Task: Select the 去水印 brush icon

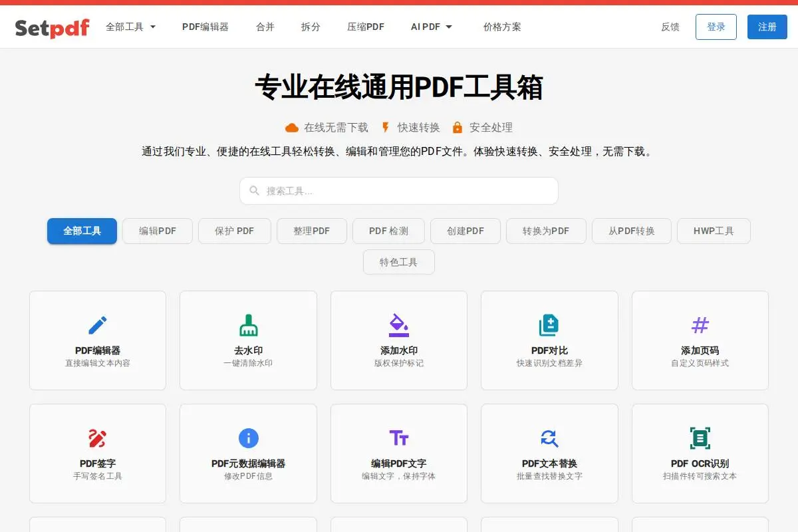Action: (x=249, y=325)
